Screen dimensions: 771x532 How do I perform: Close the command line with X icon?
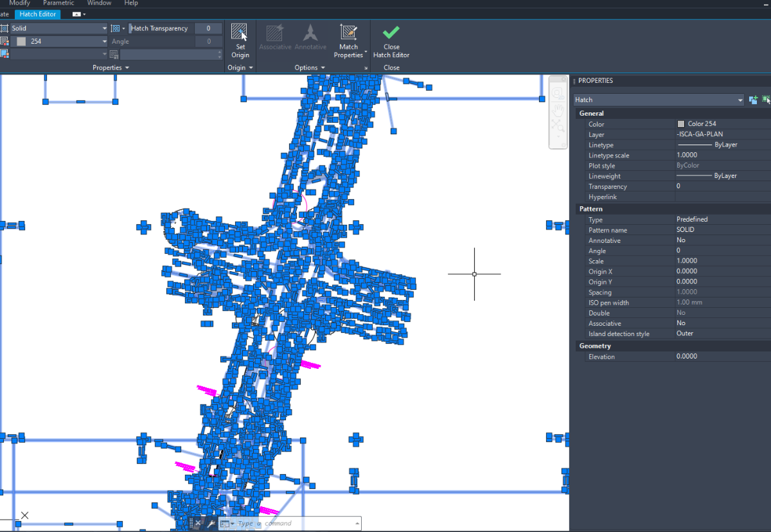(x=198, y=524)
